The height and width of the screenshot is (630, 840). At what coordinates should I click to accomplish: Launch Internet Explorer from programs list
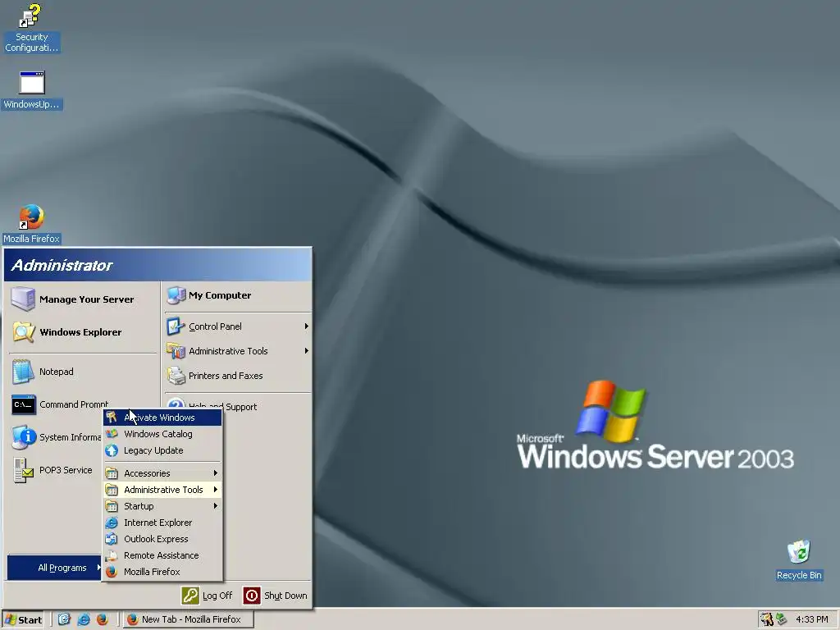162,523
